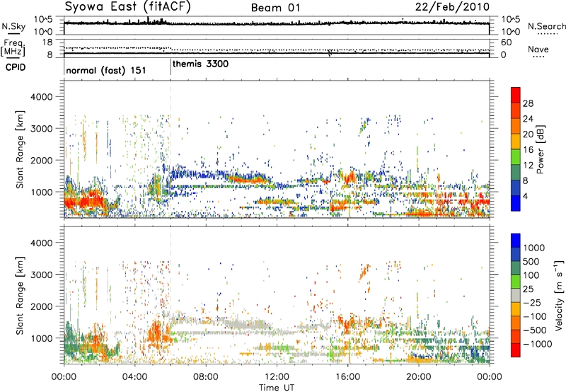Click the '16:00' time tick label
Viewport: 566px width, 392px height.
tap(347, 377)
